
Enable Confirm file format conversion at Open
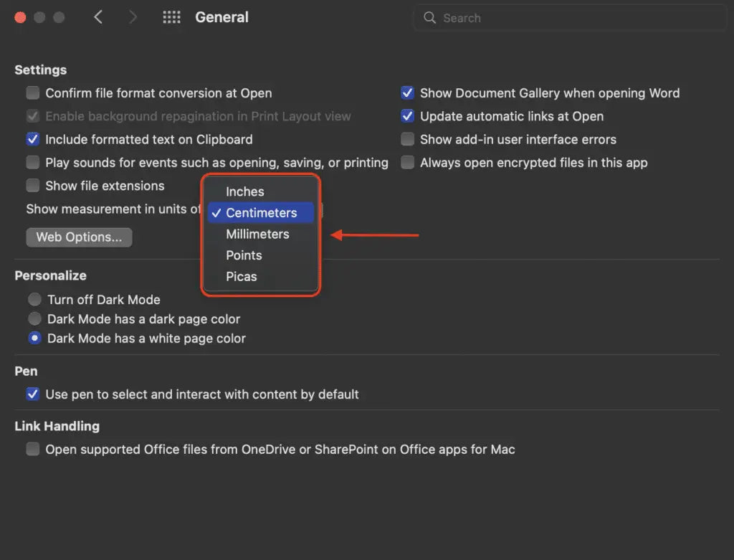click(x=33, y=93)
